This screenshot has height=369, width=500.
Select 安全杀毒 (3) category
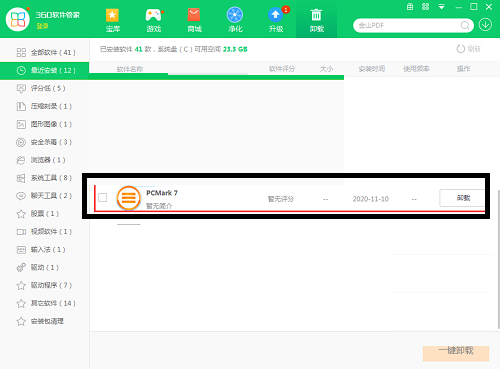pyautogui.click(x=44, y=142)
